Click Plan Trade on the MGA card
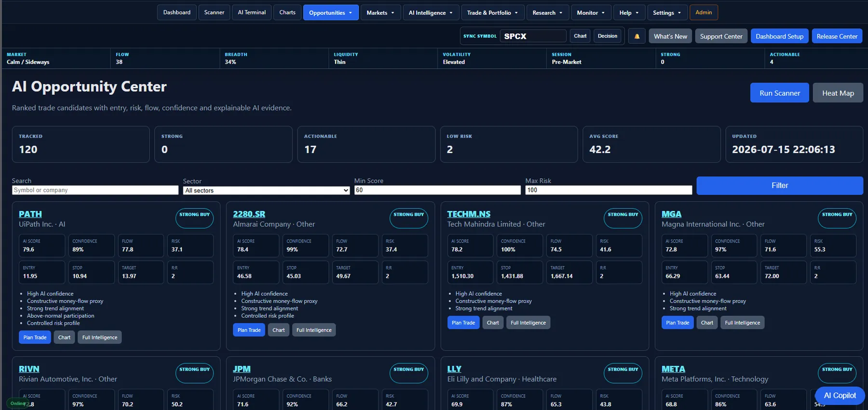 pyautogui.click(x=678, y=323)
